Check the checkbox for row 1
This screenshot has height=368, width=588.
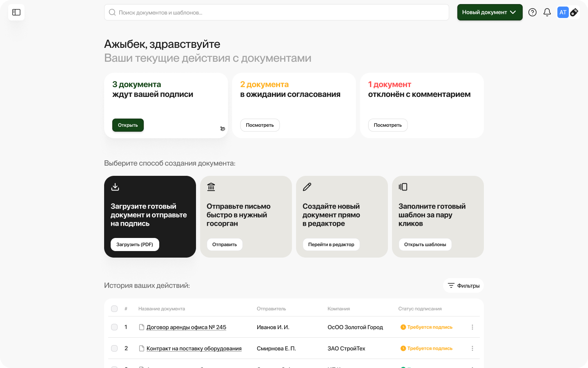pyautogui.click(x=114, y=327)
